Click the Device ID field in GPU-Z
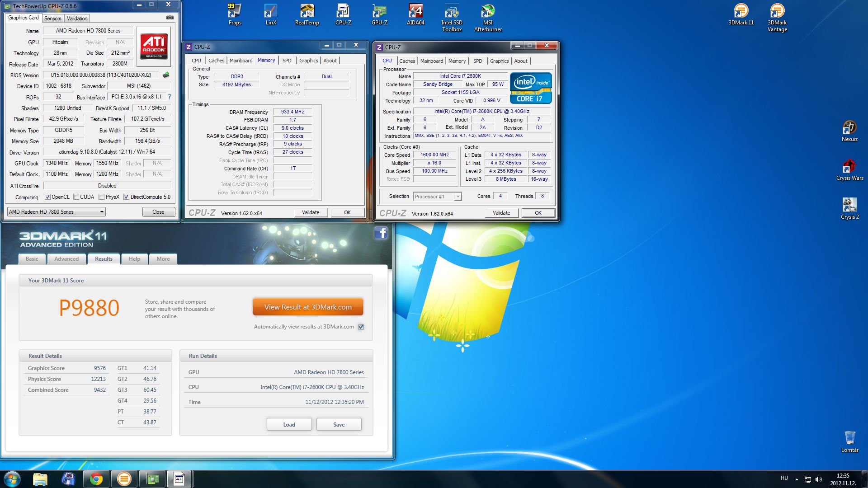 [x=58, y=86]
